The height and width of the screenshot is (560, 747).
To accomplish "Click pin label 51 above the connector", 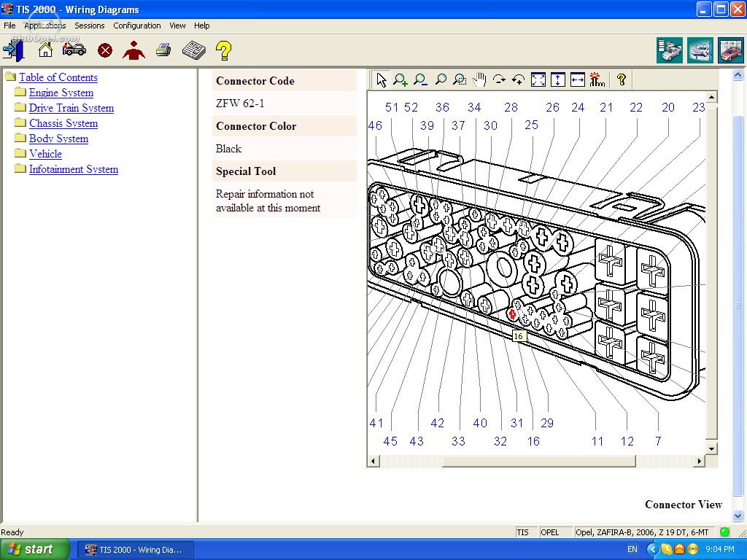I will pyautogui.click(x=392, y=108).
